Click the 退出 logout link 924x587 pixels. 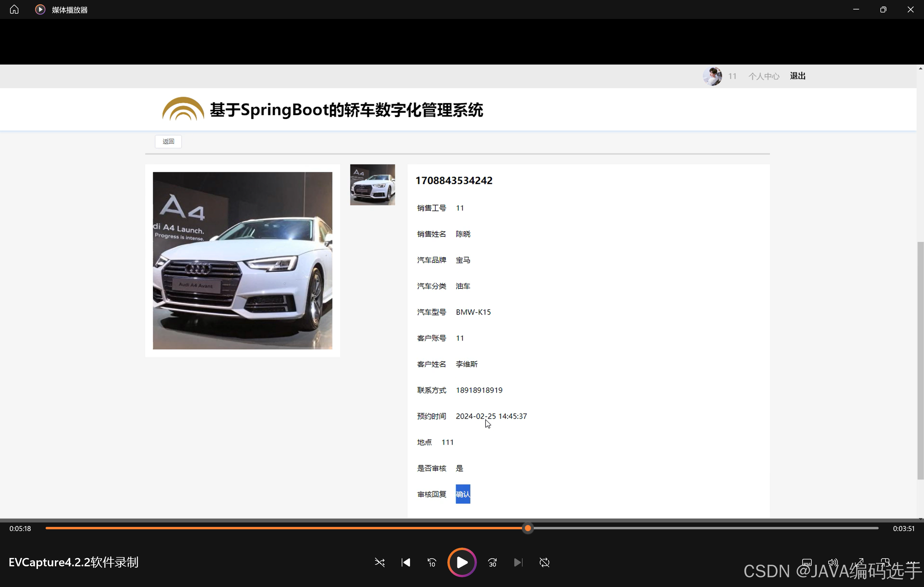pyautogui.click(x=798, y=76)
